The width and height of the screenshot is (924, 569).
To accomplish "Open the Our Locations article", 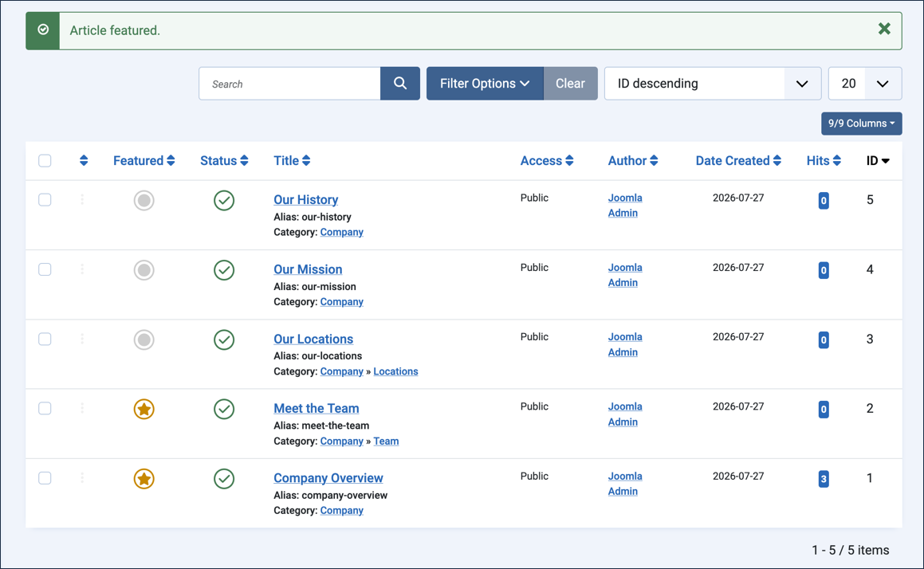I will 313,339.
